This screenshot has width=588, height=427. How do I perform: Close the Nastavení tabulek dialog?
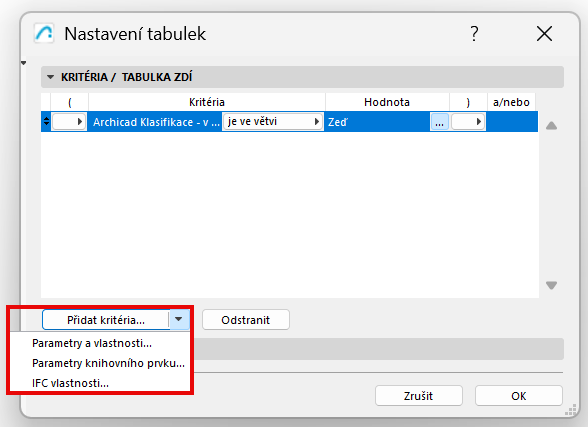[544, 34]
